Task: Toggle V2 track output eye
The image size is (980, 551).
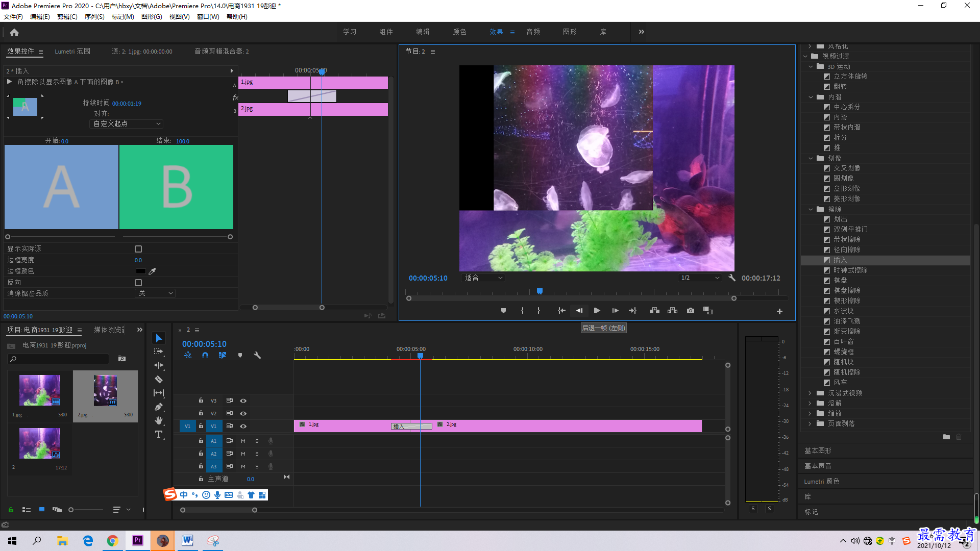Action: tap(243, 413)
